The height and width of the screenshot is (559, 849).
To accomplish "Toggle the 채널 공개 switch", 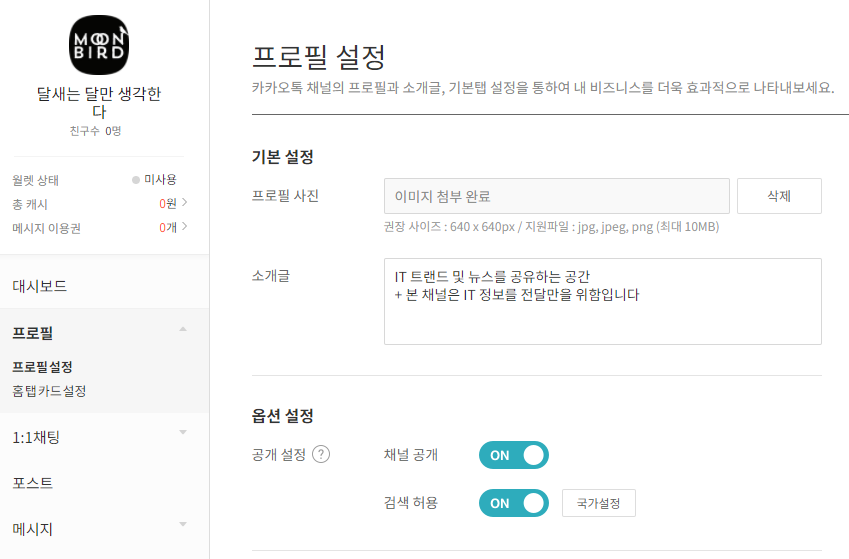I will click(514, 455).
